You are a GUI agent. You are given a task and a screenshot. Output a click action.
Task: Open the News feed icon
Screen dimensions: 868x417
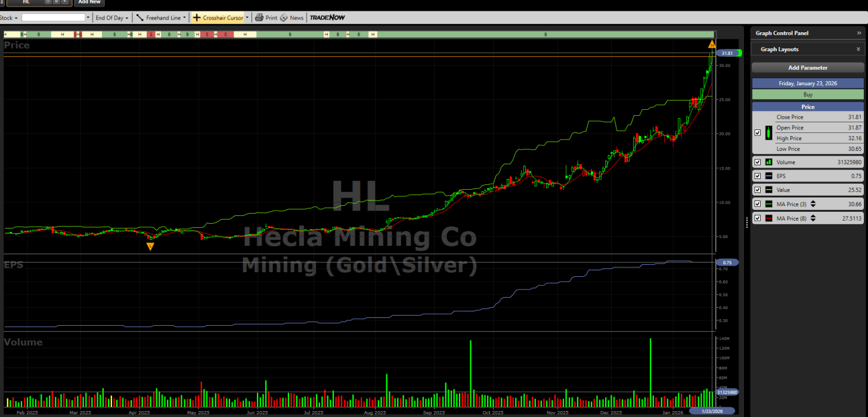[284, 18]
